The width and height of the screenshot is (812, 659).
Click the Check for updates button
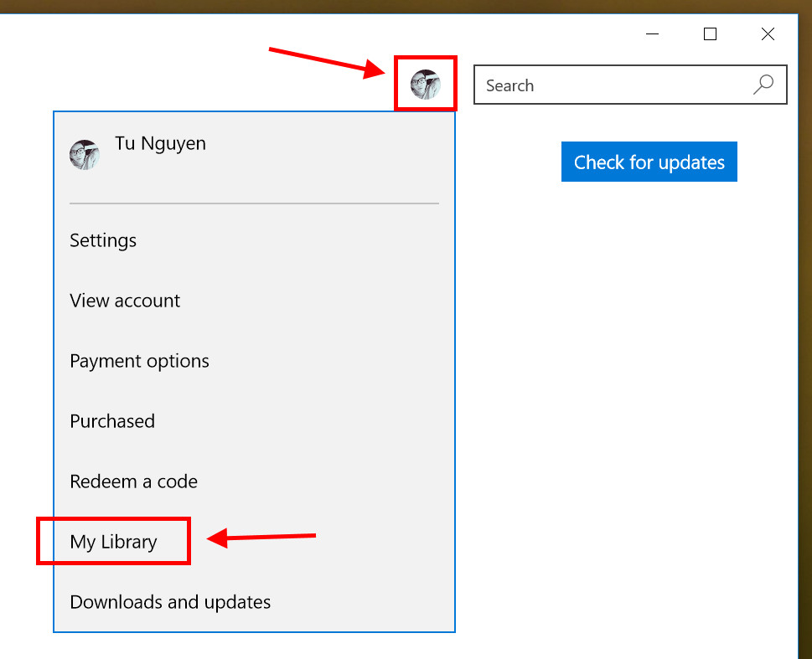[x=649, y=162]
